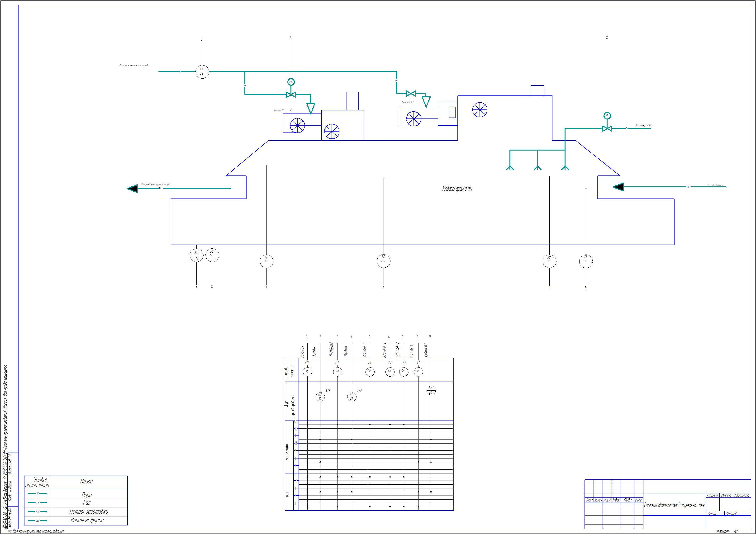Select the steam control valve beside Від станції ХВО
This screenshot has height=534, width=756.
(607, 128)
